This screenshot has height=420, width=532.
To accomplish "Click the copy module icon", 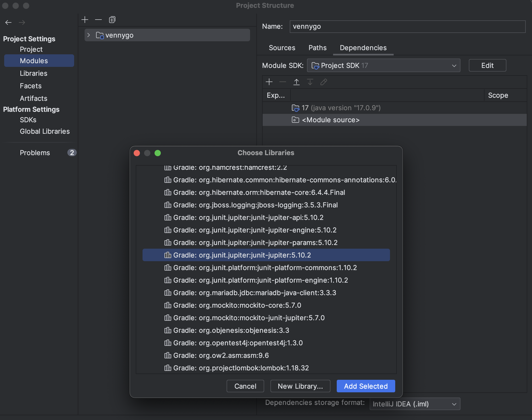I will coord(112,20).
